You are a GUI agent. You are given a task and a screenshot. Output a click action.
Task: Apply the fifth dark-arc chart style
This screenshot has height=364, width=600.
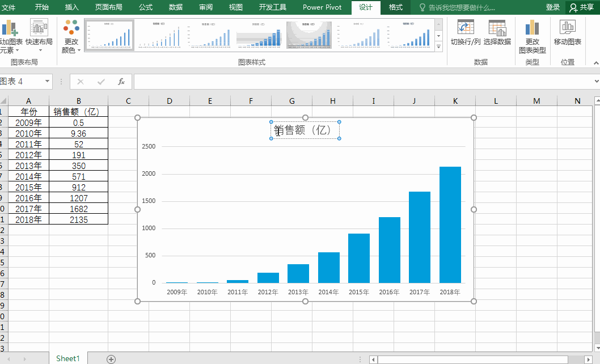[x=309, y=35]
